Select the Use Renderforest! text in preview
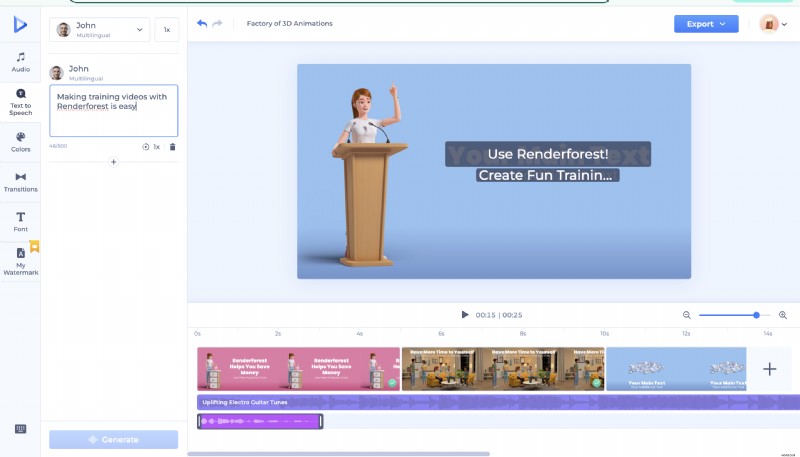 tap(548, 154)
